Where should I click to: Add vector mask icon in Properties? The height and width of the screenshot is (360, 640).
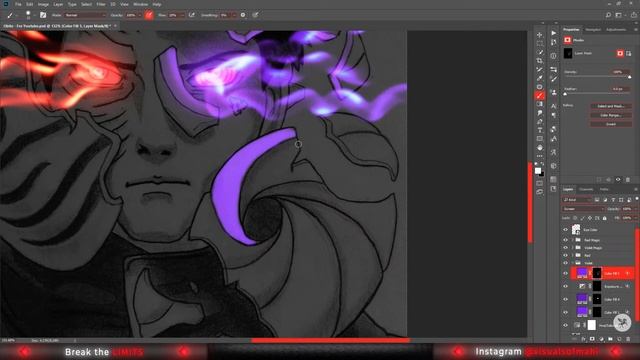pyautogui.click(x=629, y=53)
